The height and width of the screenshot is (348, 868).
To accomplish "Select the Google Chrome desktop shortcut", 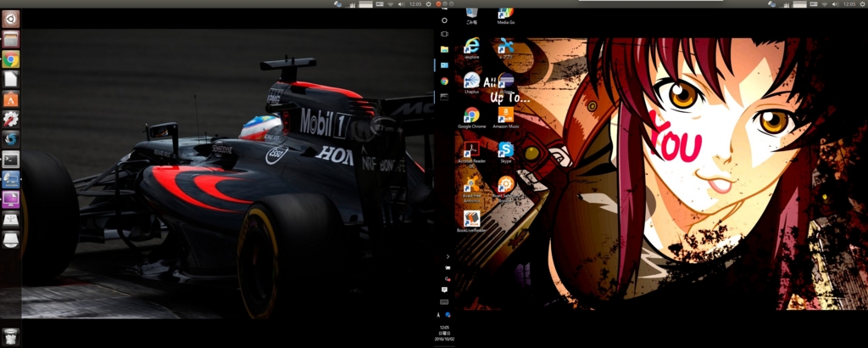I will tap(471, 117).
